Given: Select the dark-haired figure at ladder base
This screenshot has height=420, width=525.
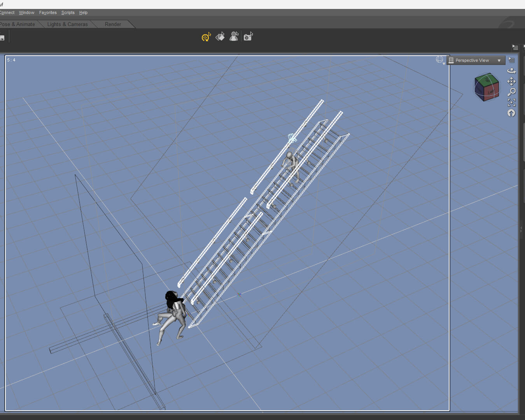Looking at the screenshot, I should point(171,317).
